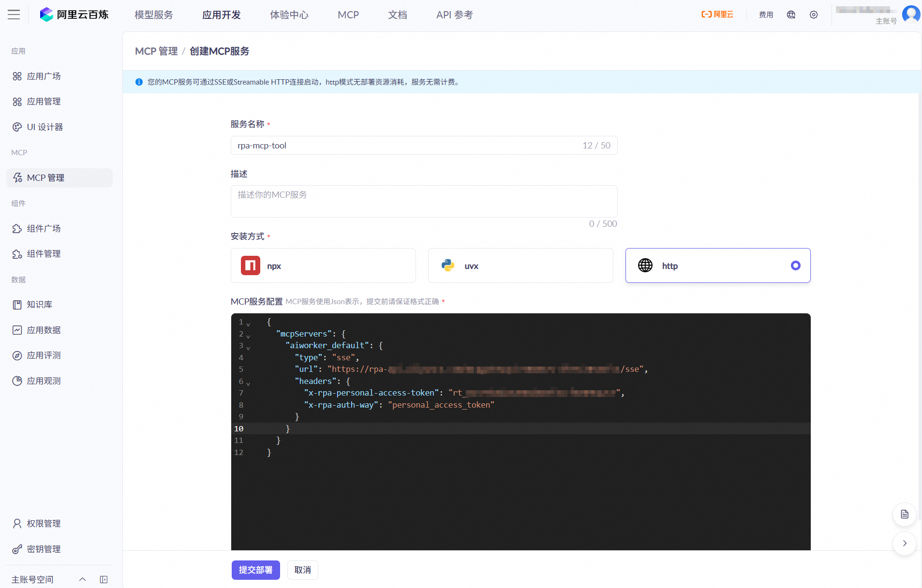Collapse the sidebar using panel icon
The image size is (922, 588).
tap(104, 579)
